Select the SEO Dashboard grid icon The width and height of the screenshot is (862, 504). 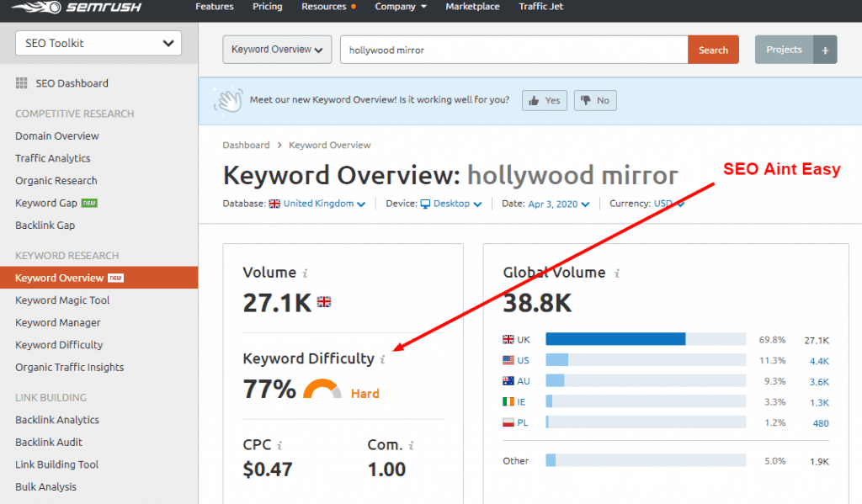[20, 82]
